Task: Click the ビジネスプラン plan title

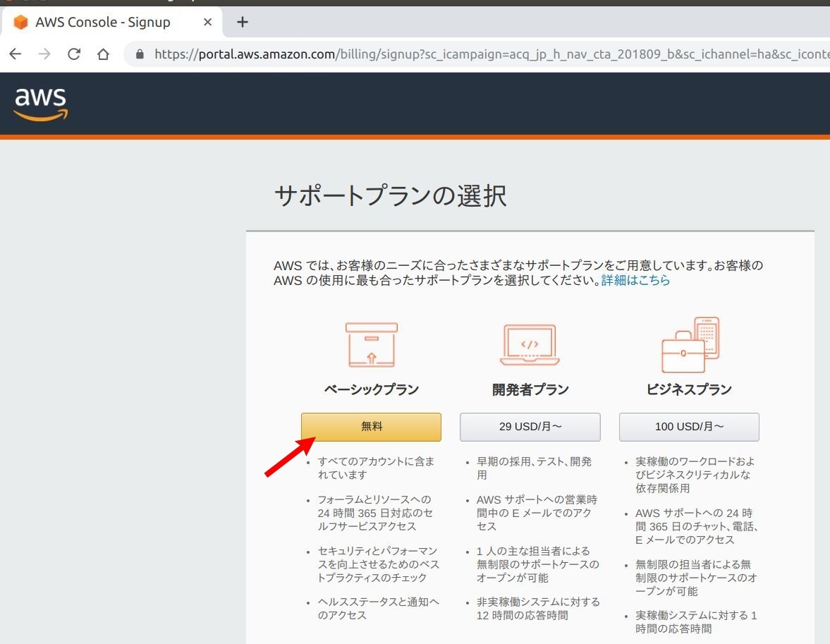Action: click(x=689, y=390)
